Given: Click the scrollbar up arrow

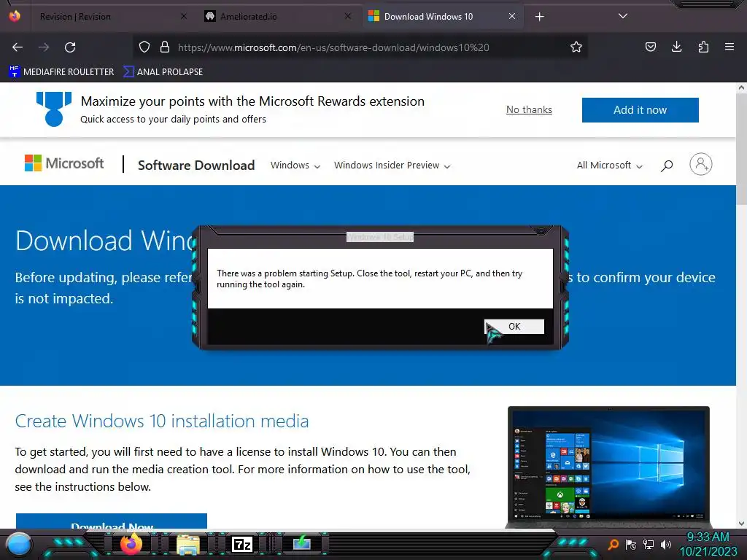Looking at the screenshot, I should (741, 87).
